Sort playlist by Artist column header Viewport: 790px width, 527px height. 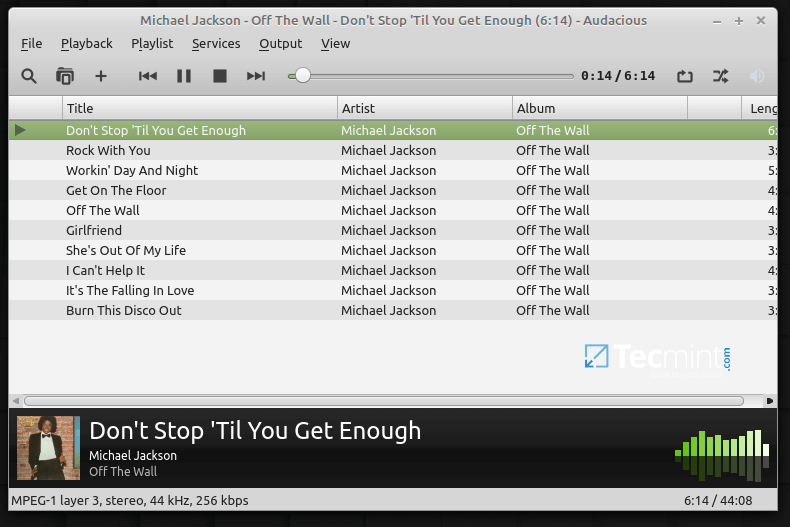pos(425,108)
